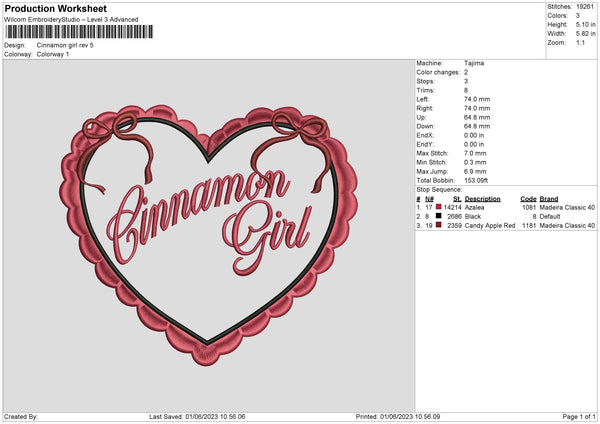Click the Min Stitch value 0.3 mm
Image resolution: width=600 pixels, height=424 pixels.
pyautogui.click(x=475, y=162)
